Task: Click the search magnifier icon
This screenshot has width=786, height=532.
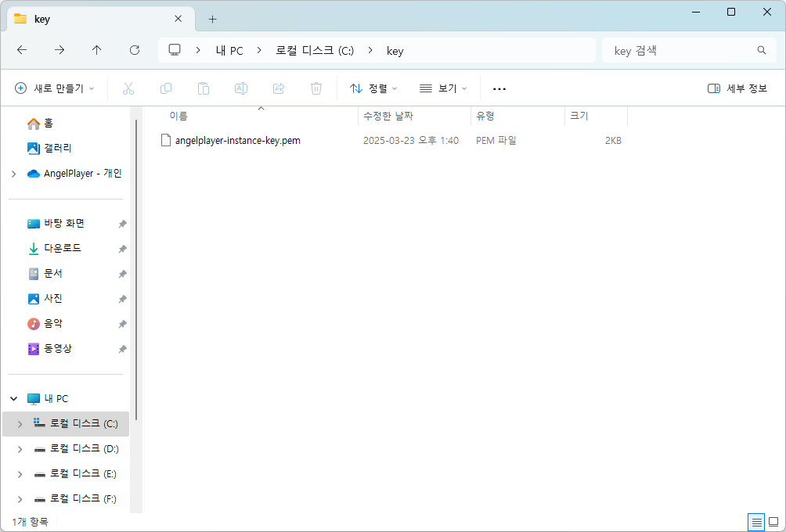Action: [x=762, y=50]
